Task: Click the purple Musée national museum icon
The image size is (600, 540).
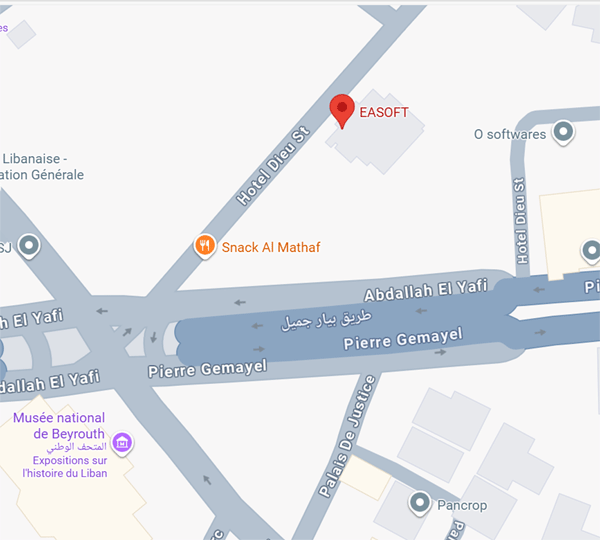Action: (122, 444)
